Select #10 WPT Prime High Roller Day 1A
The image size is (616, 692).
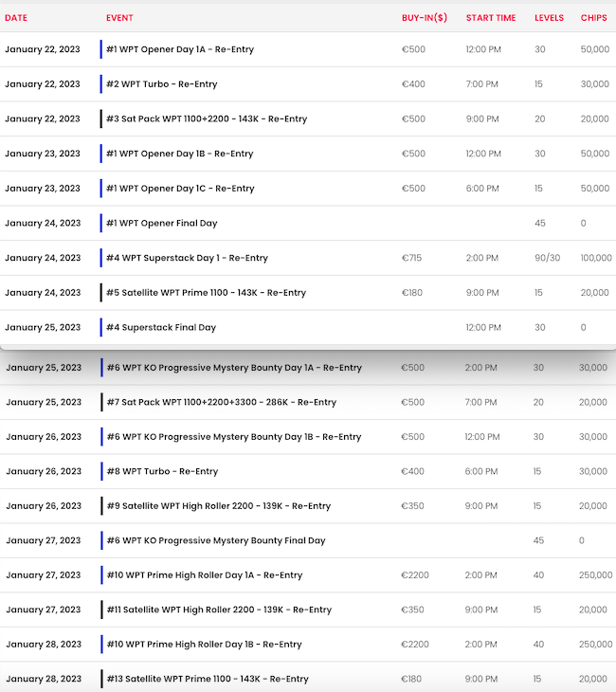205,575
